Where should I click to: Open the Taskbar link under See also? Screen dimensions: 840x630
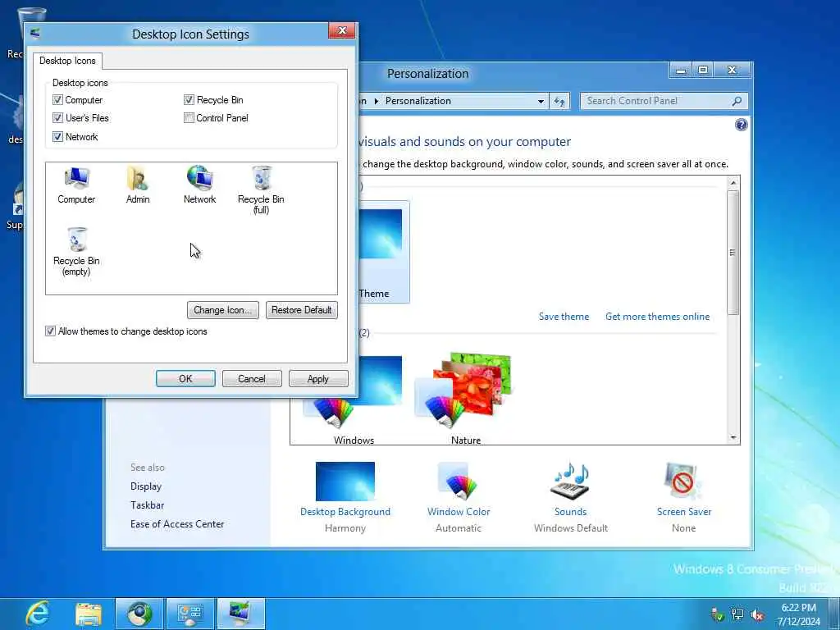coord(148,505)
